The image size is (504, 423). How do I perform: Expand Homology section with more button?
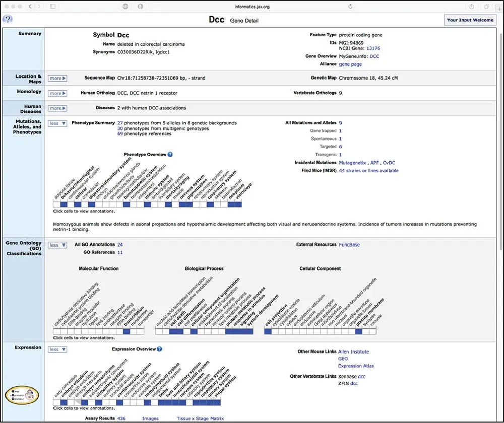point(57,94)
